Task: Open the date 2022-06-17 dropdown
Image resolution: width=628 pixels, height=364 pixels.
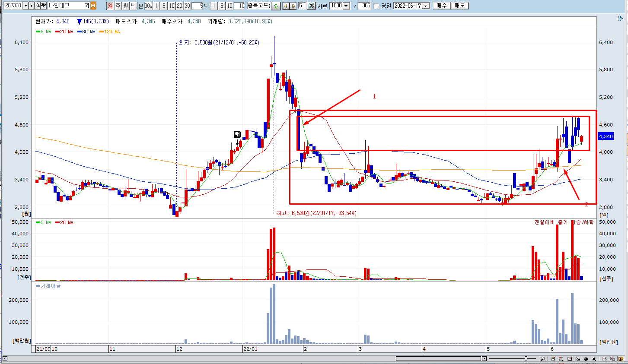Action: pyautogui.click(x=426, y=6)
